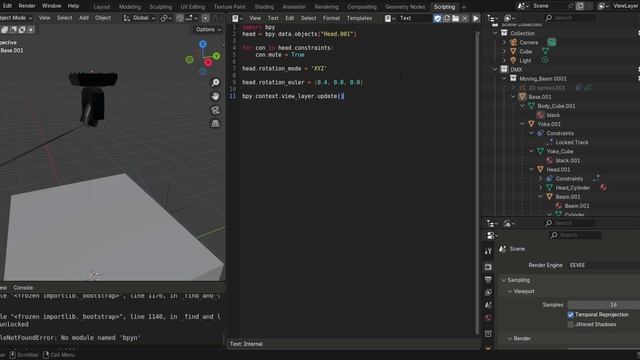
Task: Click the viewport zoom magnifier icon
Action: 215,83
